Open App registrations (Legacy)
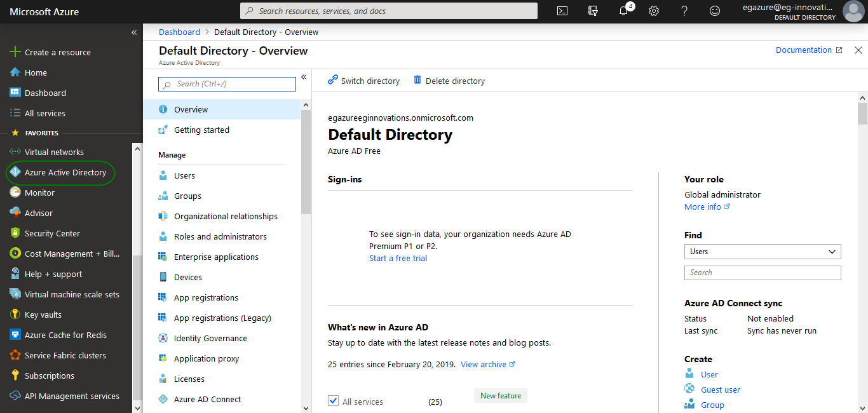The height and width of the screenshot is (413, 868). coord(222,318)
